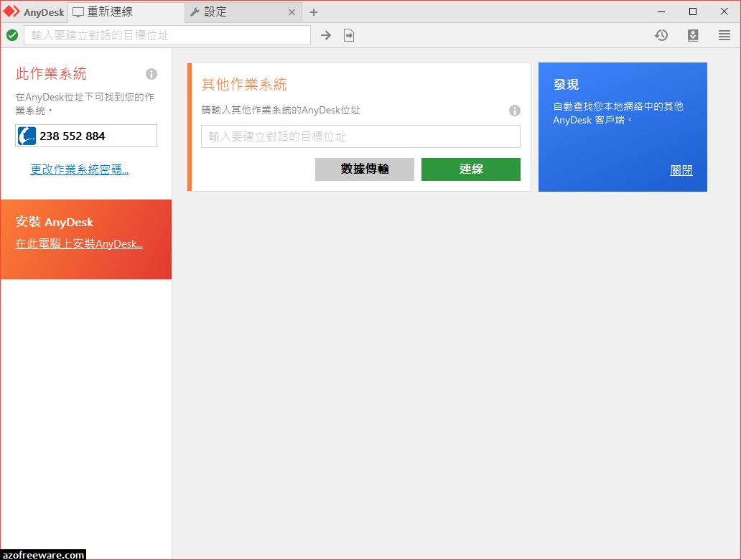Image resolution: width=741 pixels, height=560 pixels.
Task: Focus the top toolbar address field
Action: click(167, 35)
